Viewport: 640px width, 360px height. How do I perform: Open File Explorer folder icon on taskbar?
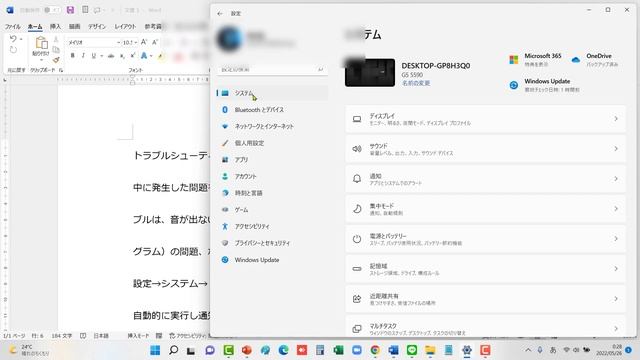click(x=430, y=350)
